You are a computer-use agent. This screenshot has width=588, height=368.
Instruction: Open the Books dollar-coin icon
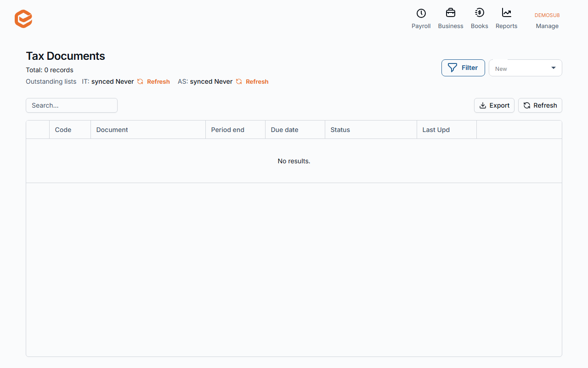480,13
